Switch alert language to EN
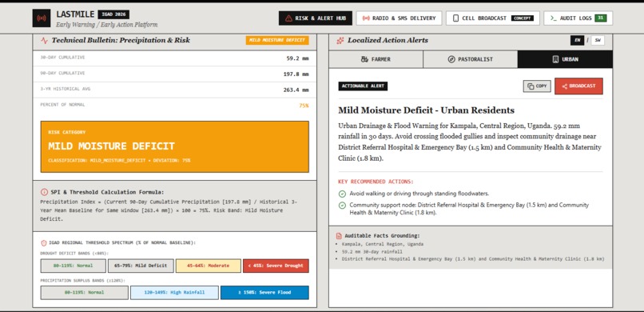The width and height of the screenshot is (644, 312). point(577,40)
